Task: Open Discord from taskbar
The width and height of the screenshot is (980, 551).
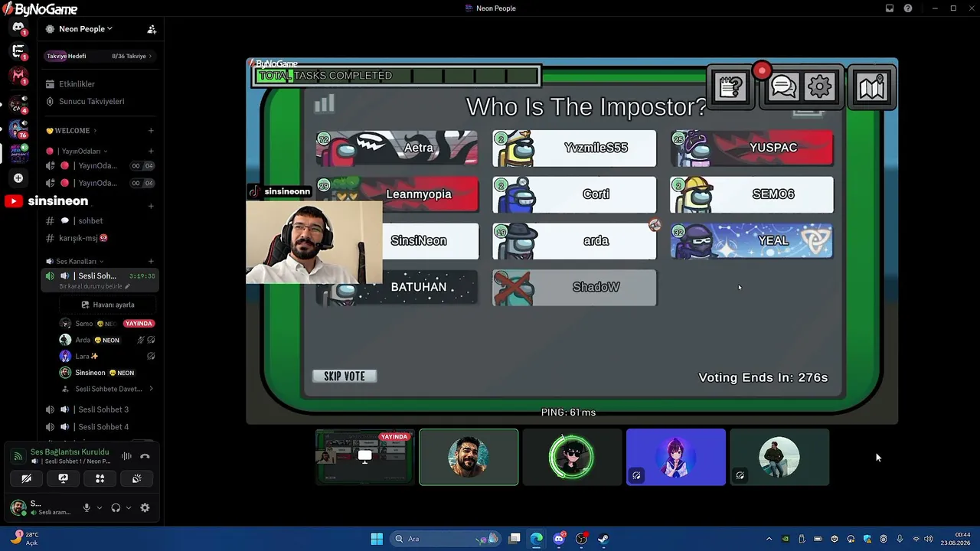Action: coord(560,539)
